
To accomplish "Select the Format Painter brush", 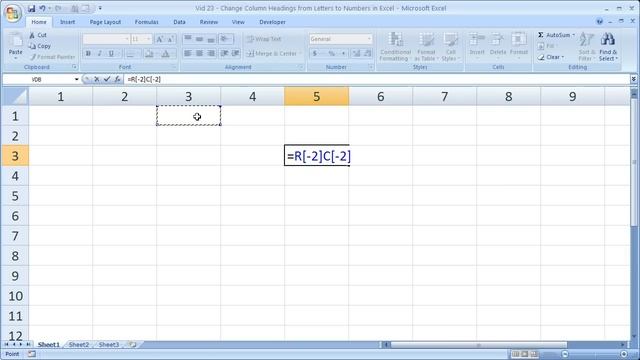I will coord(52,57).
